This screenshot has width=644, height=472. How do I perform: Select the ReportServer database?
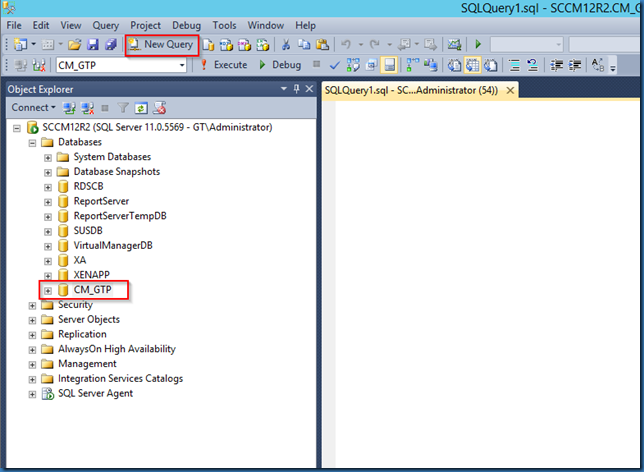(x=101, y=201)
